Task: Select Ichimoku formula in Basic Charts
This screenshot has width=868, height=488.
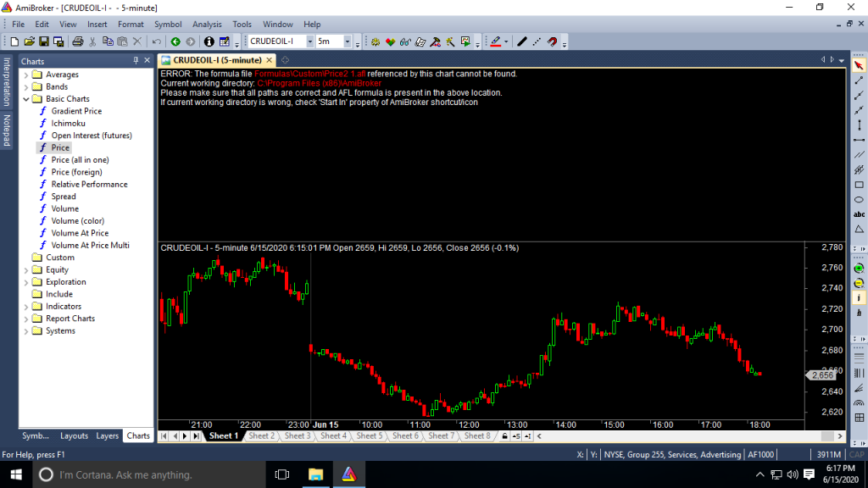Action: tap(68, 124)
